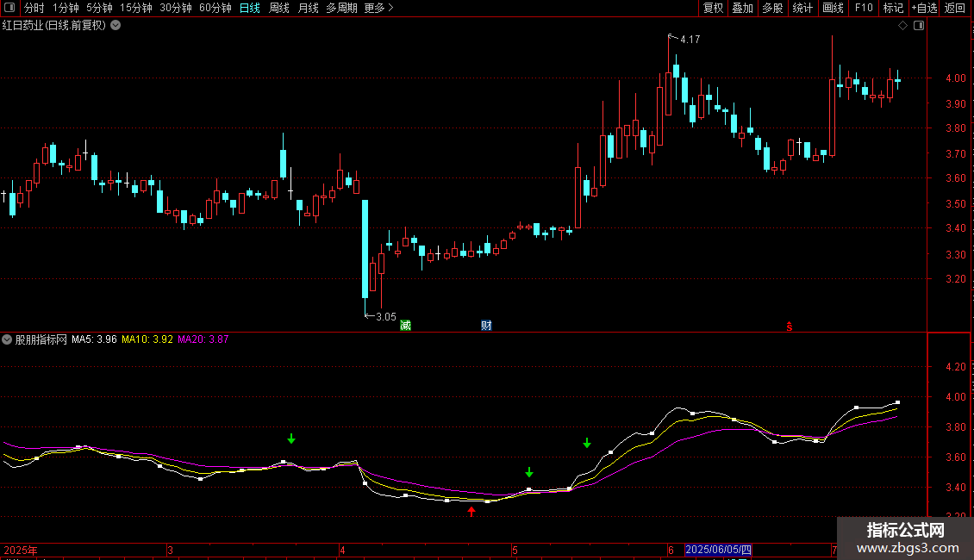Open the 多股 multi-stock view

click(x=773, y=8)
